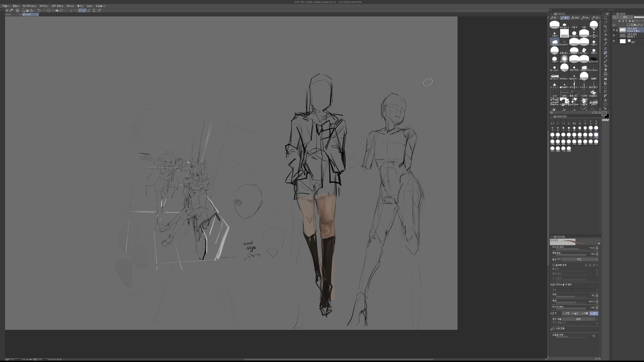Enable the 수채 경계 watercolor edge checkbox
644x362 pixels.
click(x=553, y=328)
